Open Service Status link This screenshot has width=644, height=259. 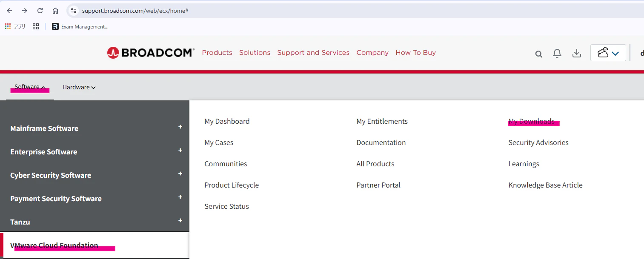226,206
